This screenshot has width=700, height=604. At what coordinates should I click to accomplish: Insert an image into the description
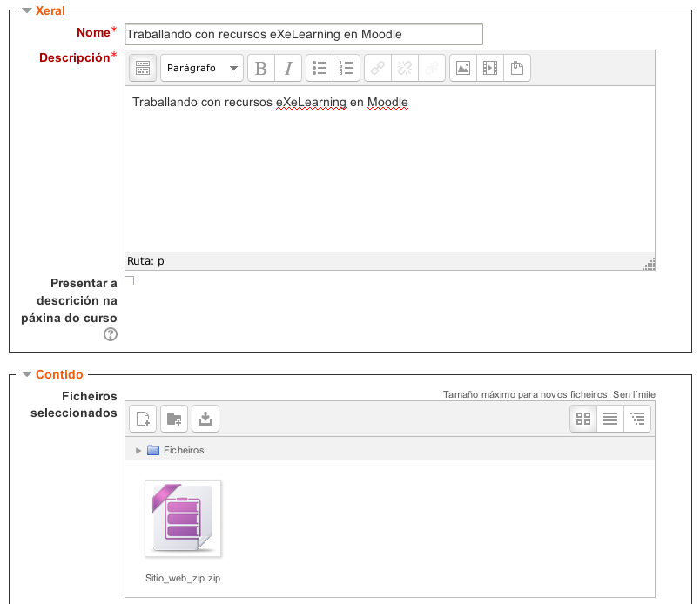pos(463,68)
